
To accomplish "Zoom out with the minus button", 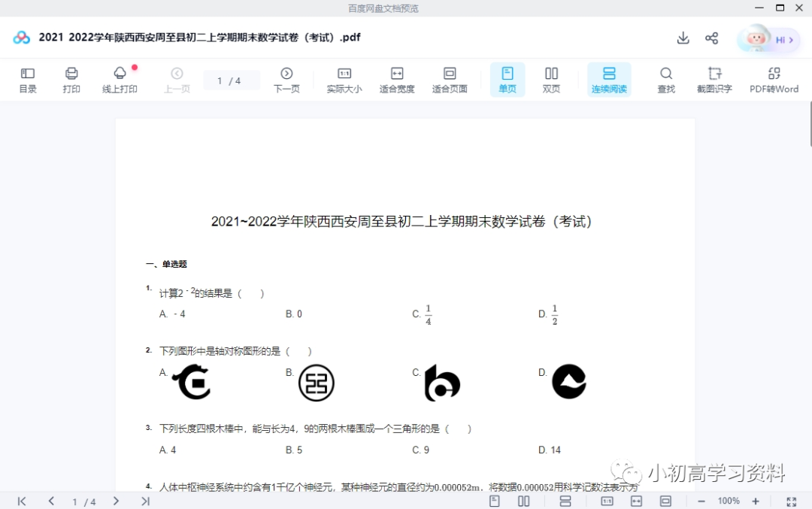I will tap(701, 501).
